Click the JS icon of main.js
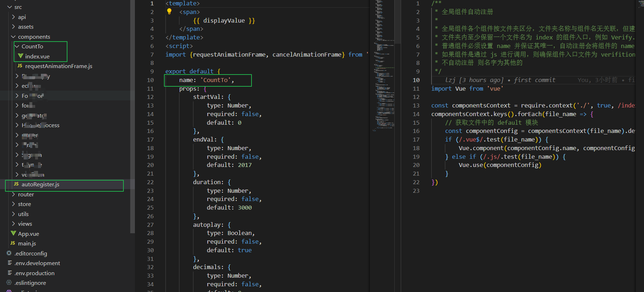 (13, 243)
